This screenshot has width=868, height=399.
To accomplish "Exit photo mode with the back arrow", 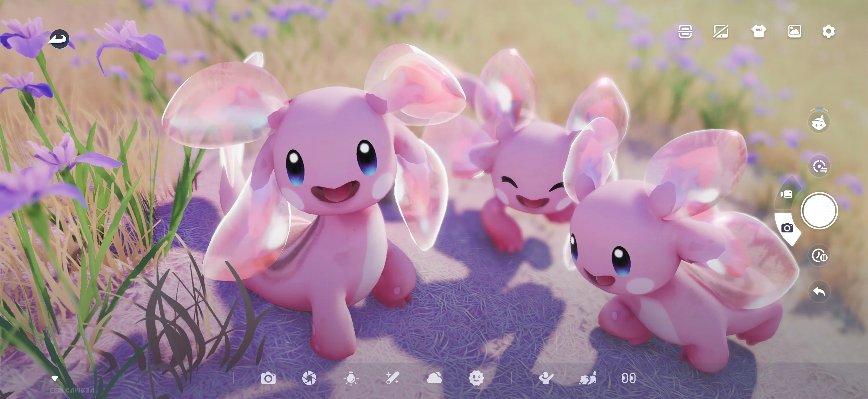I will [x=59, y=39].
